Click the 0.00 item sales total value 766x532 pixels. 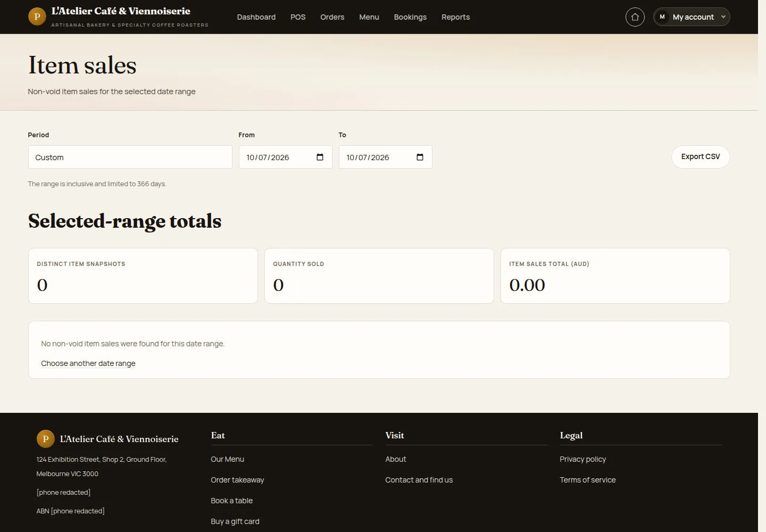527,285
